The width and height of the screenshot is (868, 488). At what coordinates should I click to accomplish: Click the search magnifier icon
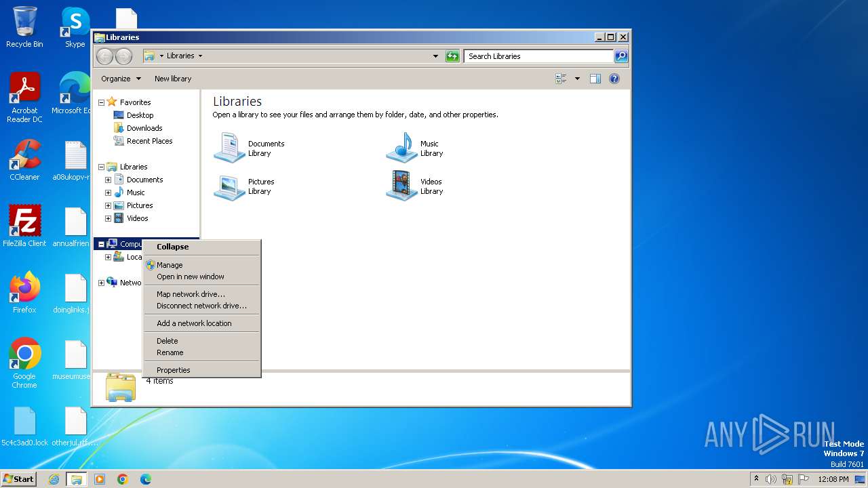point(621,56)
